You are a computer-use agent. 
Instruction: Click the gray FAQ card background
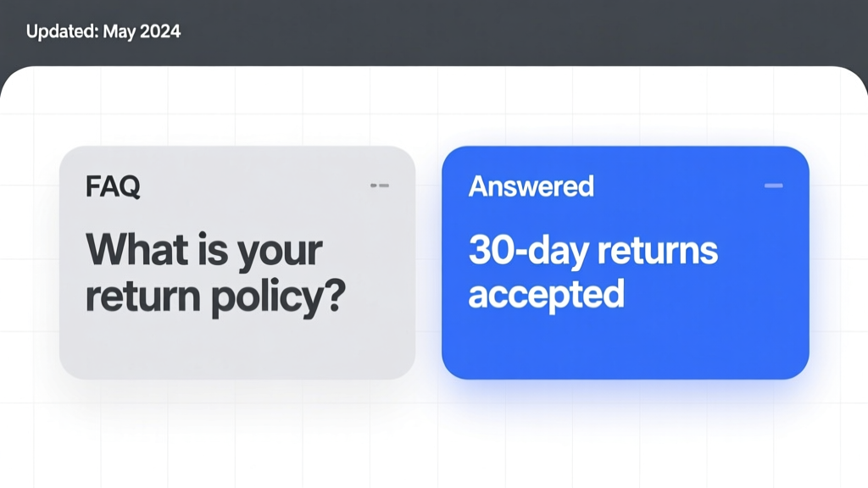click(x=237, y=348)
